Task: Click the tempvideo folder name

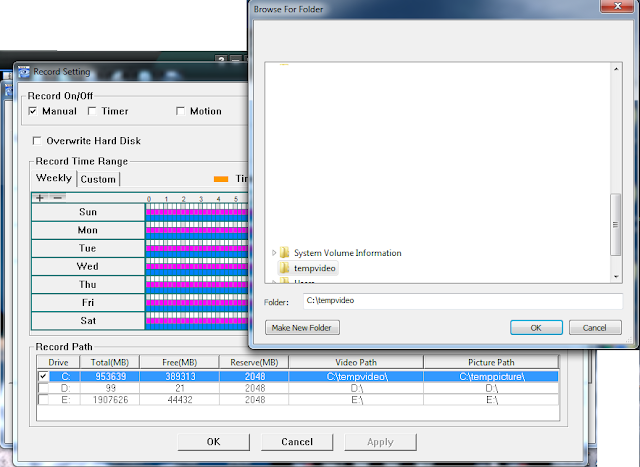Action: click(x=315, y=268)
